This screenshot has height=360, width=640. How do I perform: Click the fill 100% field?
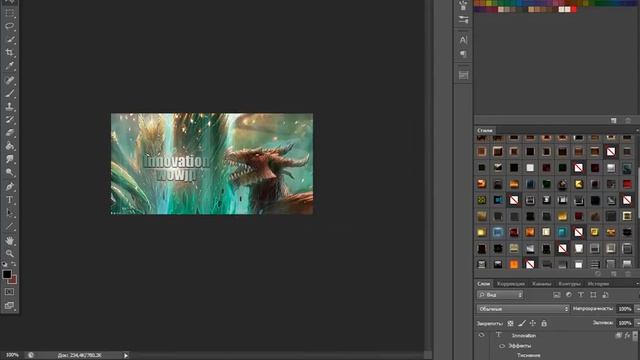coord(624,323)
